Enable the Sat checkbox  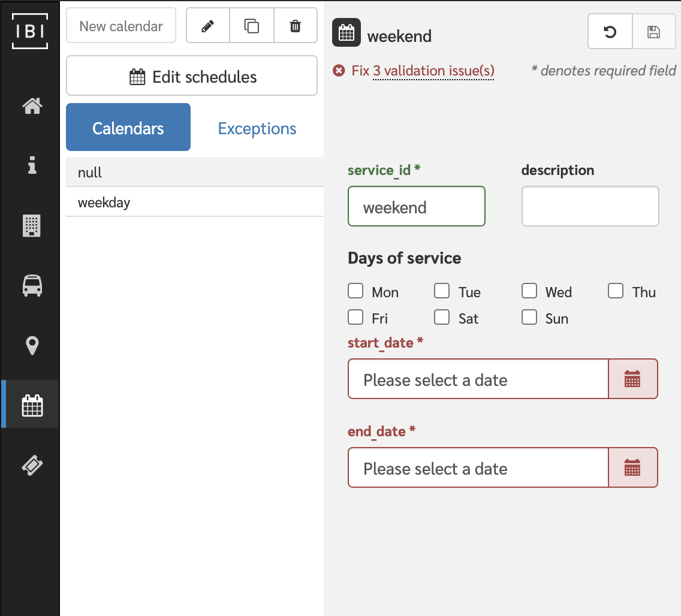[442, 317]
